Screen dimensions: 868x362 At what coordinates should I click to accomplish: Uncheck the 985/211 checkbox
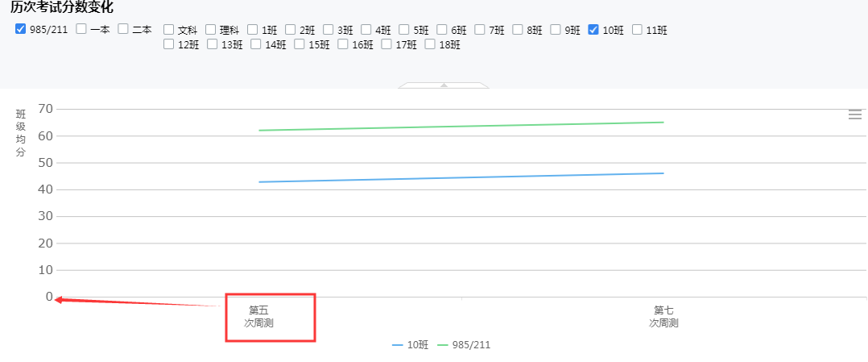(x=20, y=29)
